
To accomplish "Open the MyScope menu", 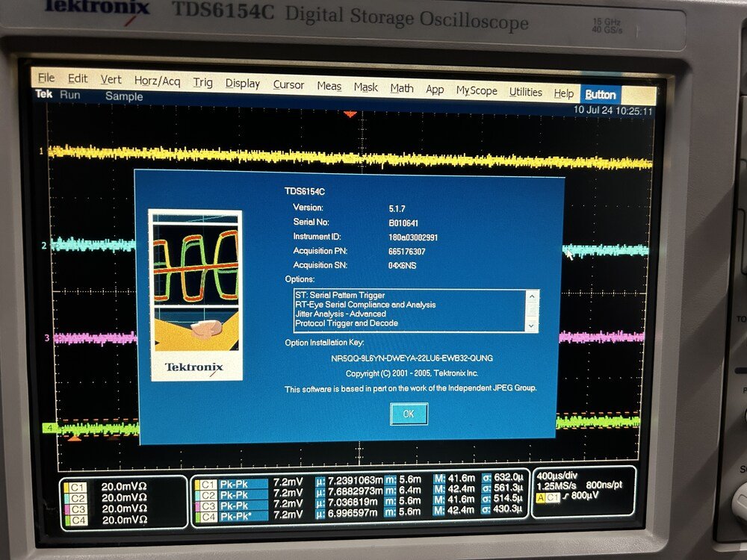I will (x=477, y=90).
